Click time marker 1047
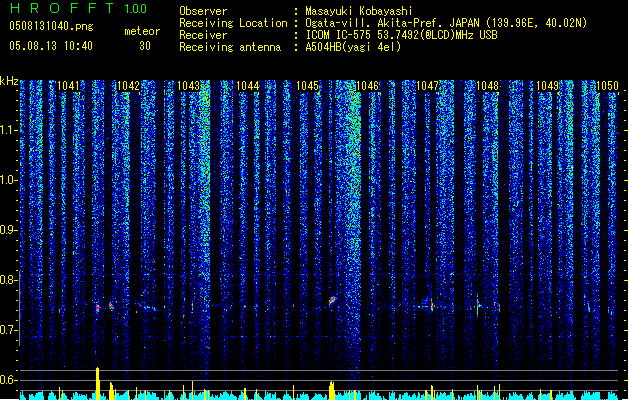Viewport: 629px width, 400px height. click(428, 86)
